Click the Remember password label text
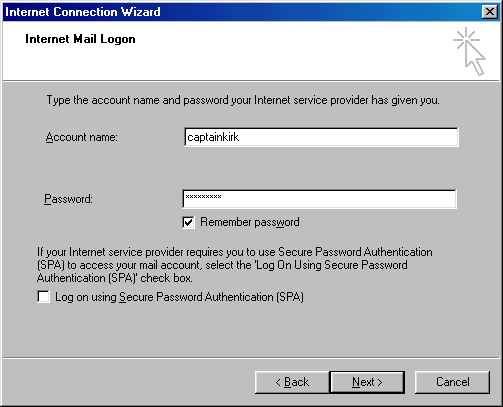 point(250,222)
